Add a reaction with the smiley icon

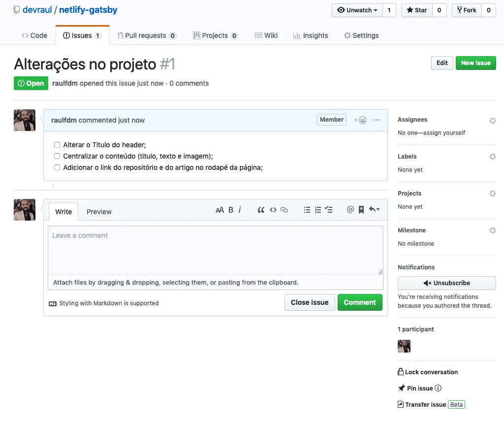(x=360, y=120)
